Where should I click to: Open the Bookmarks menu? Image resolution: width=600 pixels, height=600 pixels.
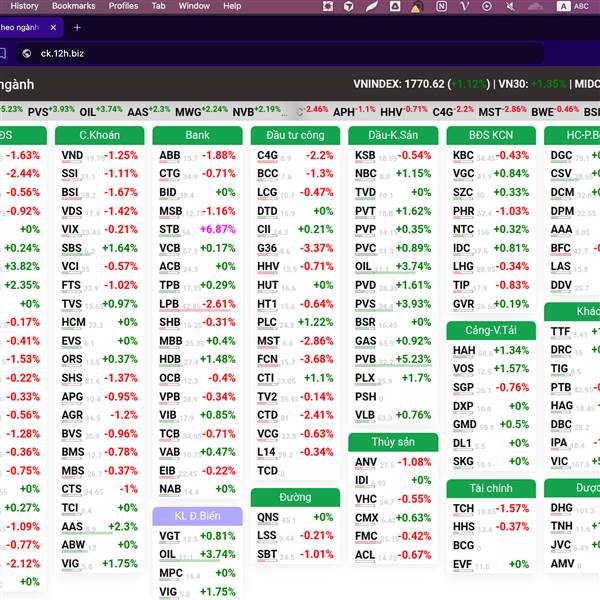(x=73, y=6)
